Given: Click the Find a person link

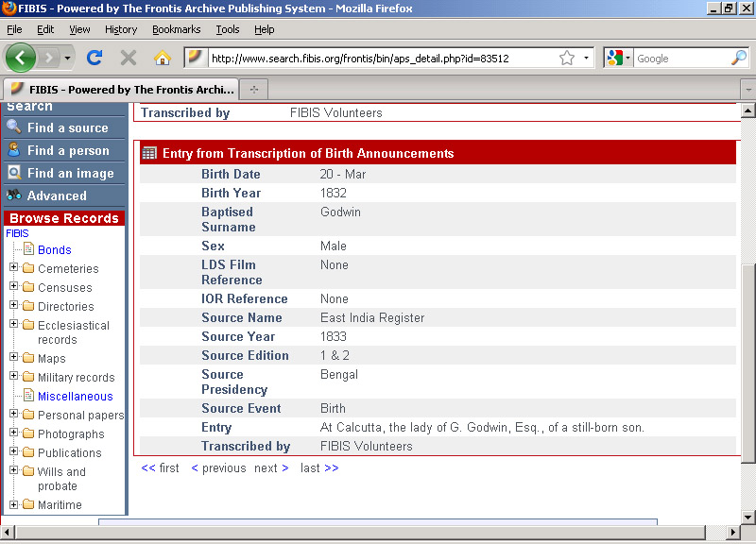Looking at the screenshot, I should [x=68, y=150].
